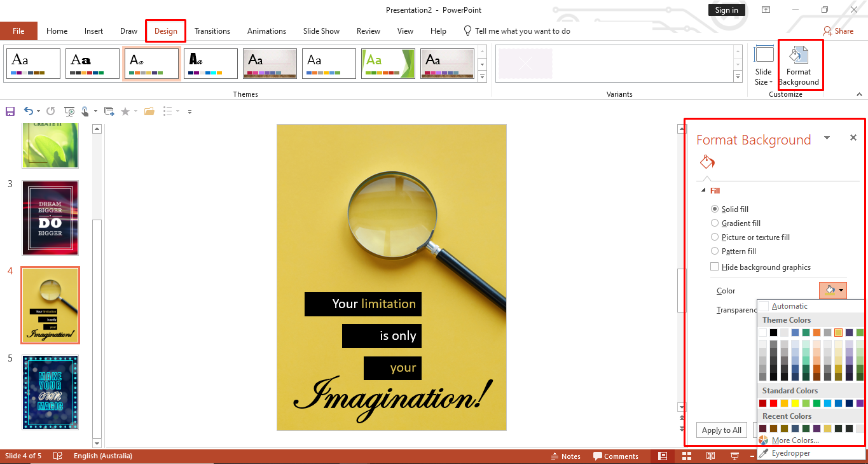Open the Format Background pane
The image size is (868, 464).
coord(799,66)
